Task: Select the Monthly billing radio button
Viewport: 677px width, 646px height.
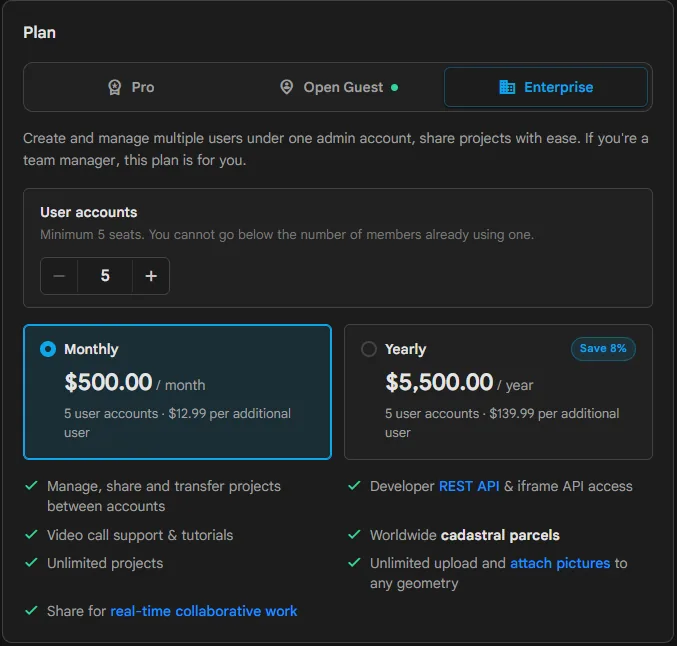Action: click(x=48, y=349)
